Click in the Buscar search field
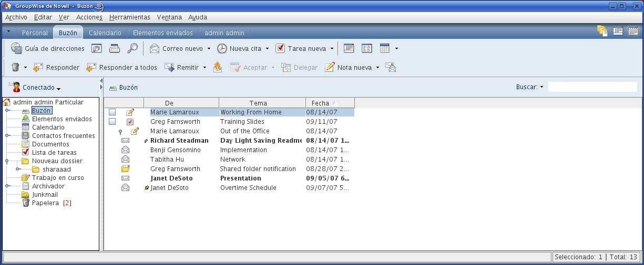The image size is (644, 265). click(x=592, y=87)
